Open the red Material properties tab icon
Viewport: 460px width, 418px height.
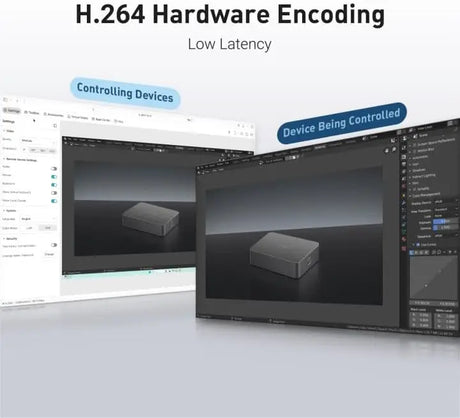404,239
